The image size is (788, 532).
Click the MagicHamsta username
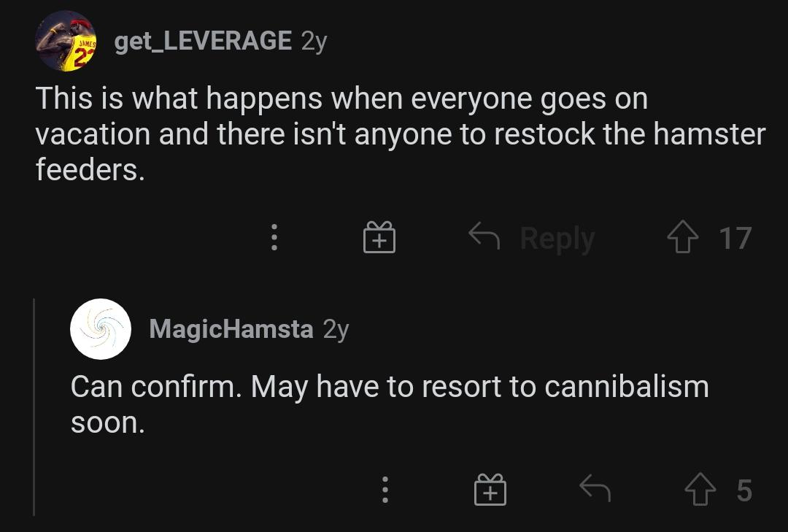pos(231,329)
